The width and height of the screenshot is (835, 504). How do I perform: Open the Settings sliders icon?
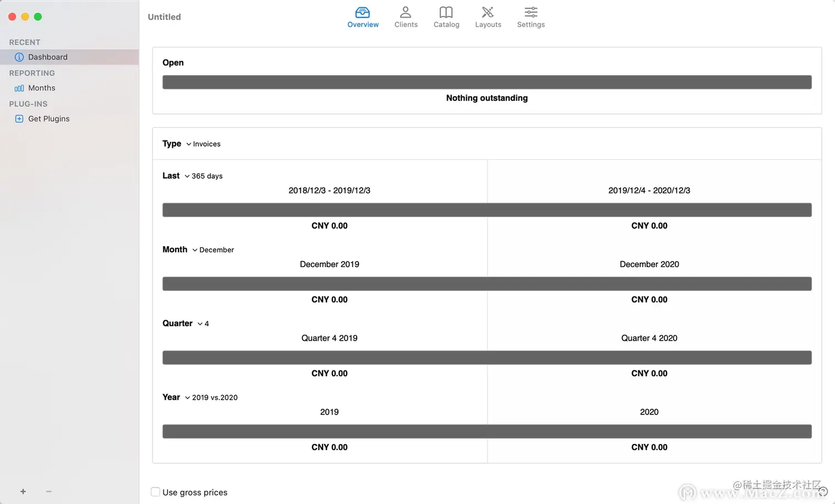coord(531,12)
